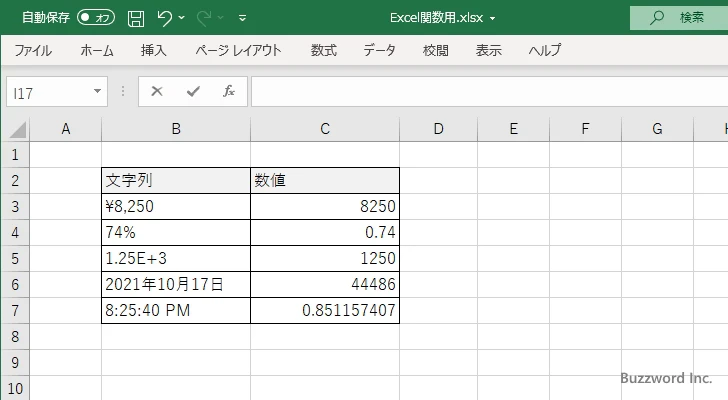Select row 7 header
728x400 pixels.
[15, 310]
